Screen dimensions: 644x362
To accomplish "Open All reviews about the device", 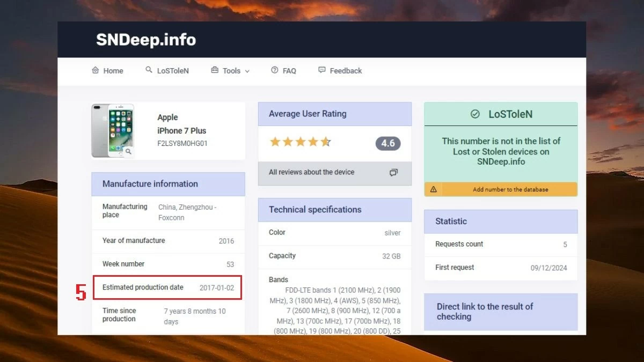I will coord(311,172).
